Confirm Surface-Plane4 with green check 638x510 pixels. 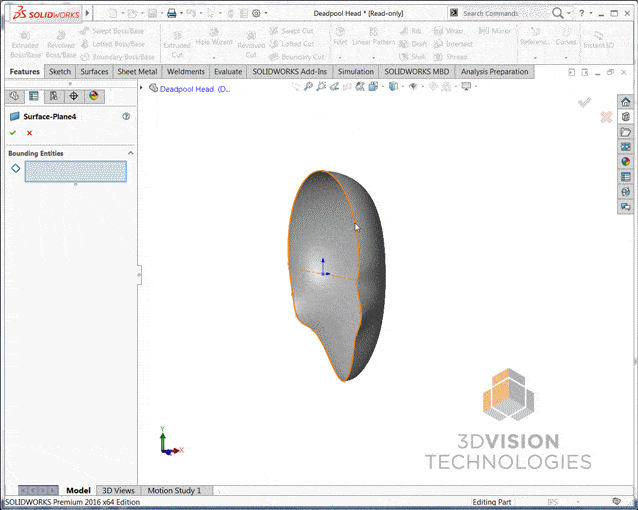coord(13,133)
